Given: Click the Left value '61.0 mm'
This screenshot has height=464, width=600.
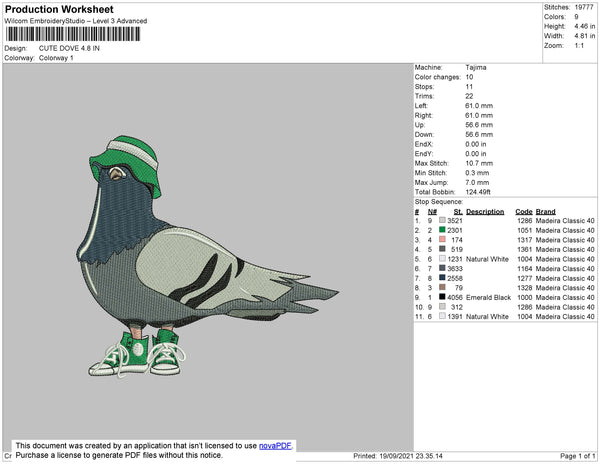Looking at the screenshot, I should point(479,106).
